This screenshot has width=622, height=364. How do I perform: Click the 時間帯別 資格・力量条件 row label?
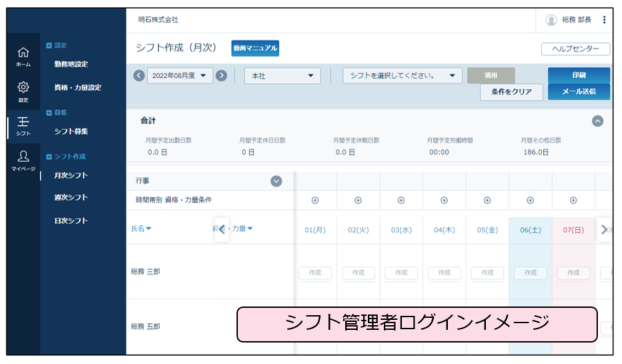(x=174, y=200)
